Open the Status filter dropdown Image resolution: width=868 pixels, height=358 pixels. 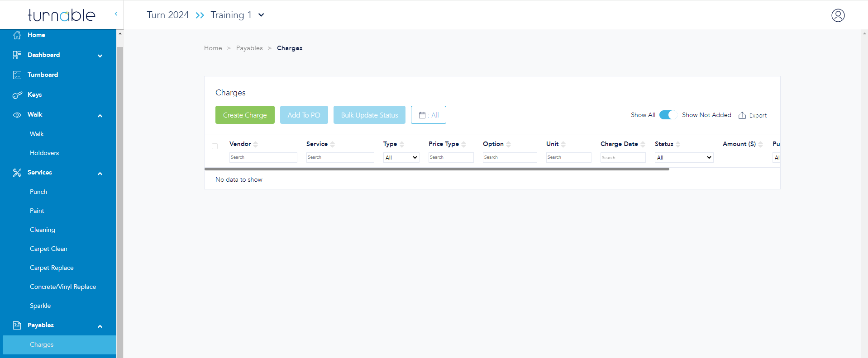pos(684,157)
